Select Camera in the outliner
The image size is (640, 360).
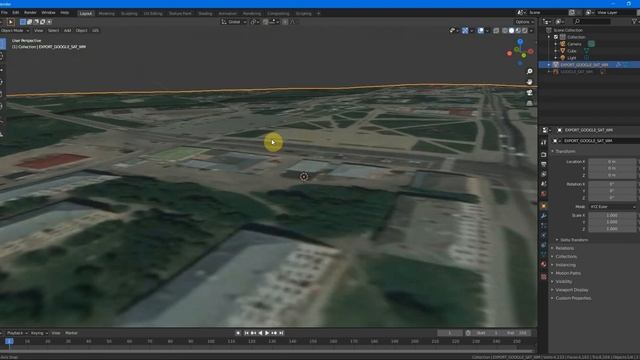pyautogui.click(x=574, y=44)
